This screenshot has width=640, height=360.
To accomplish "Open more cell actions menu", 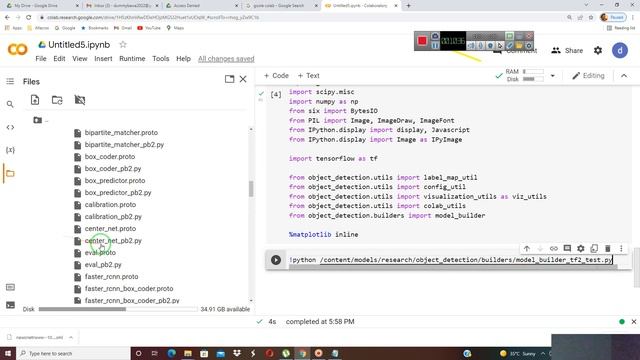I will (621, 249).
